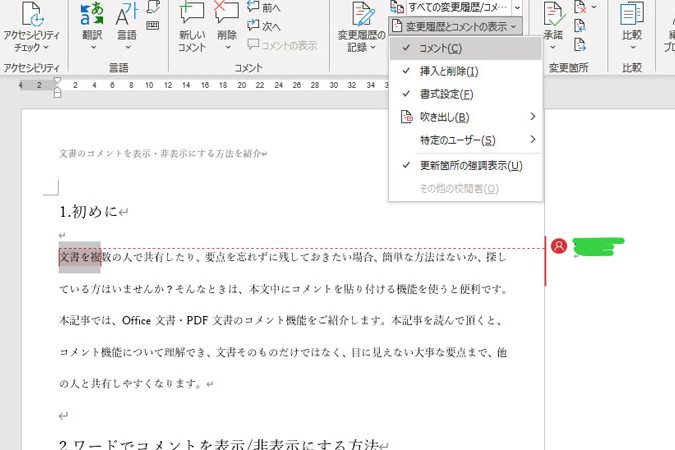The width and height of the screenshot is (675, 450).
Task: Click the アクセシビリティ group label
Action: 31,68
